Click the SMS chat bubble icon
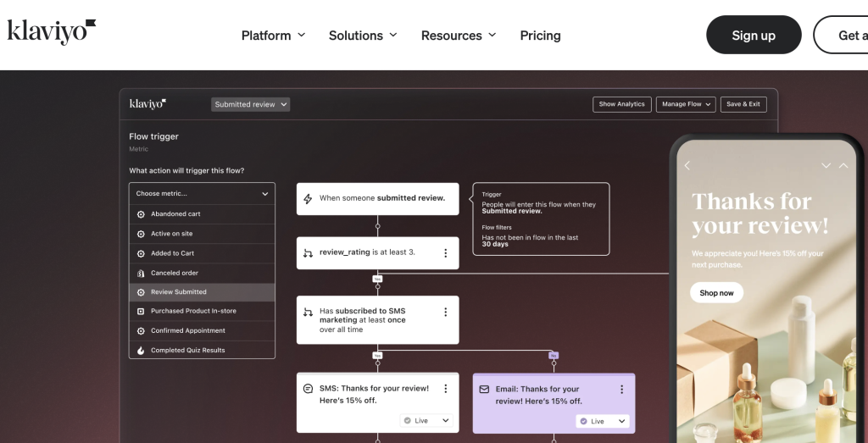The image size is (868, 443). point(308,389)
